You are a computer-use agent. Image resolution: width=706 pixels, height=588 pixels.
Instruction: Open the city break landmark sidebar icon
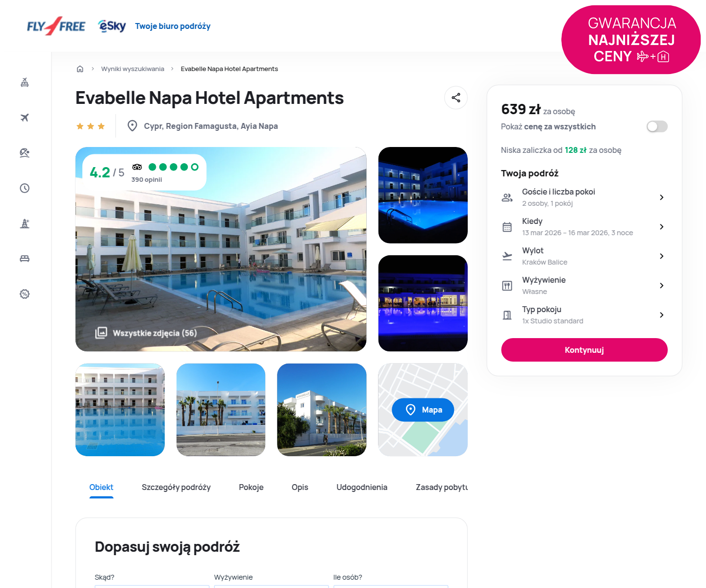point(25,223)
